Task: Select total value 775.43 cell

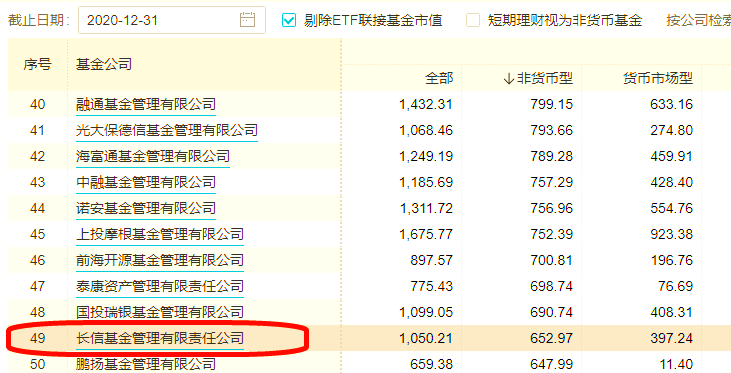Action: (x=431, y=286)
